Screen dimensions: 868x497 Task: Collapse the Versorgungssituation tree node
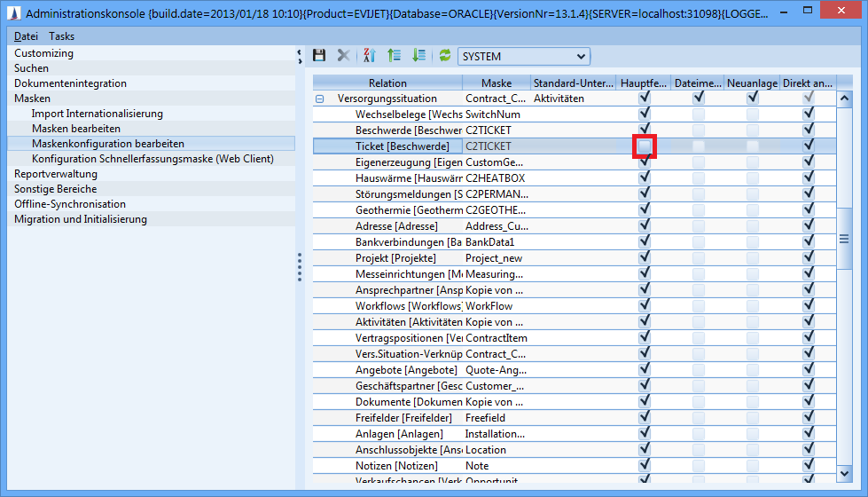320,99
